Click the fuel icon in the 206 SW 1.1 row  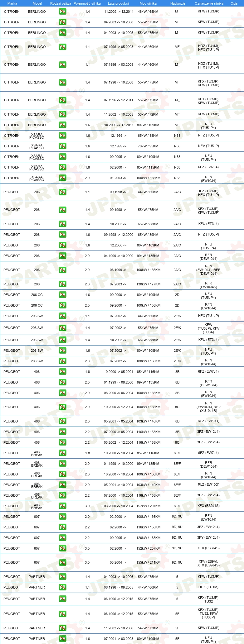pyautogui.click(x=62, y=316)
